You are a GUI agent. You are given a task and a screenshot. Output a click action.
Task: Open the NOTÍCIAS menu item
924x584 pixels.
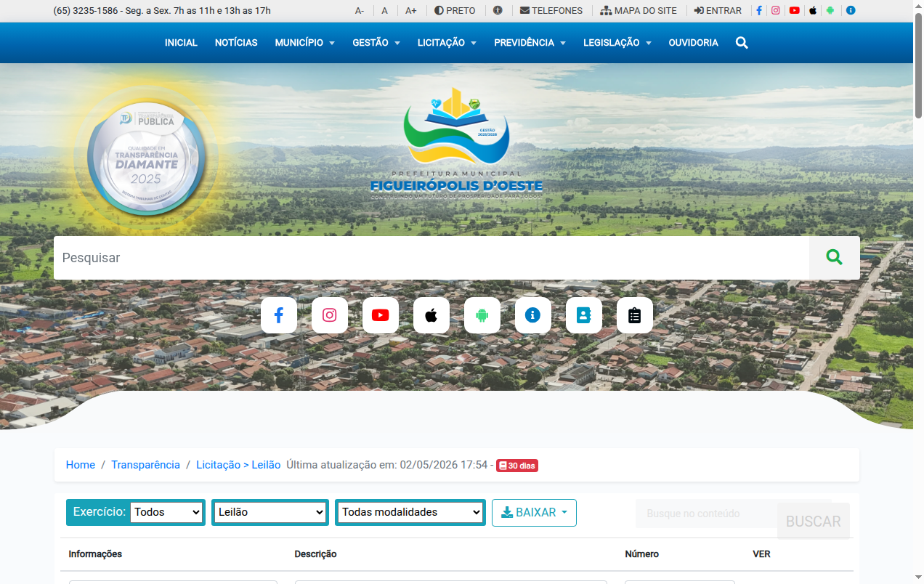coord(236,43)
